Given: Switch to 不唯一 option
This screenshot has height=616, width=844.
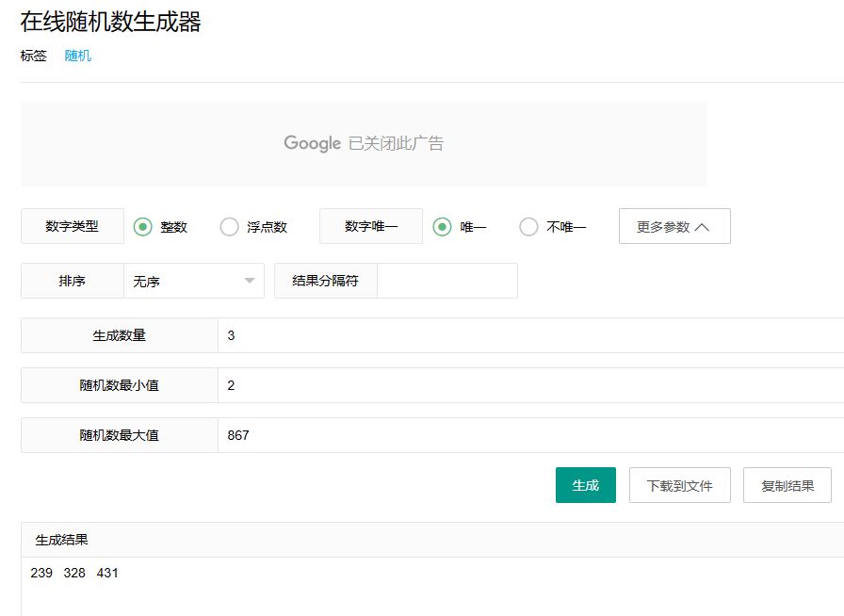Looking at the screenshot, I should point(528,227).
